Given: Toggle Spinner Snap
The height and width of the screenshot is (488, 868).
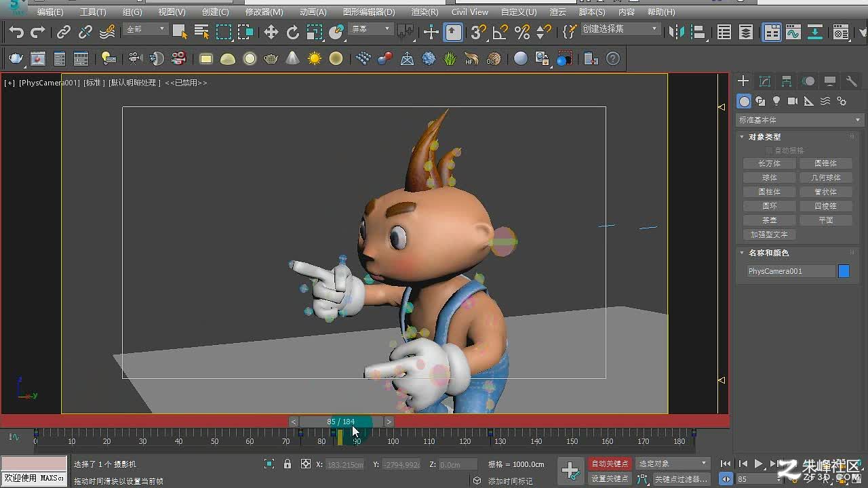Looking at the screenshot, I should tap(544, 32).
